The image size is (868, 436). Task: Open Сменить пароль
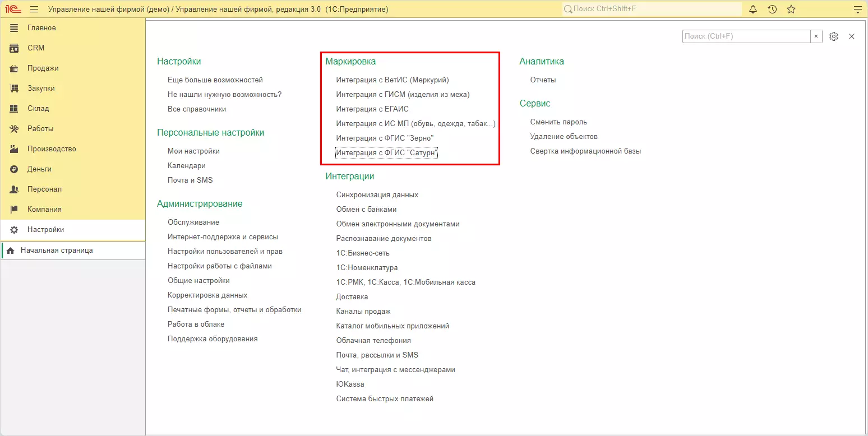point(558,122)
